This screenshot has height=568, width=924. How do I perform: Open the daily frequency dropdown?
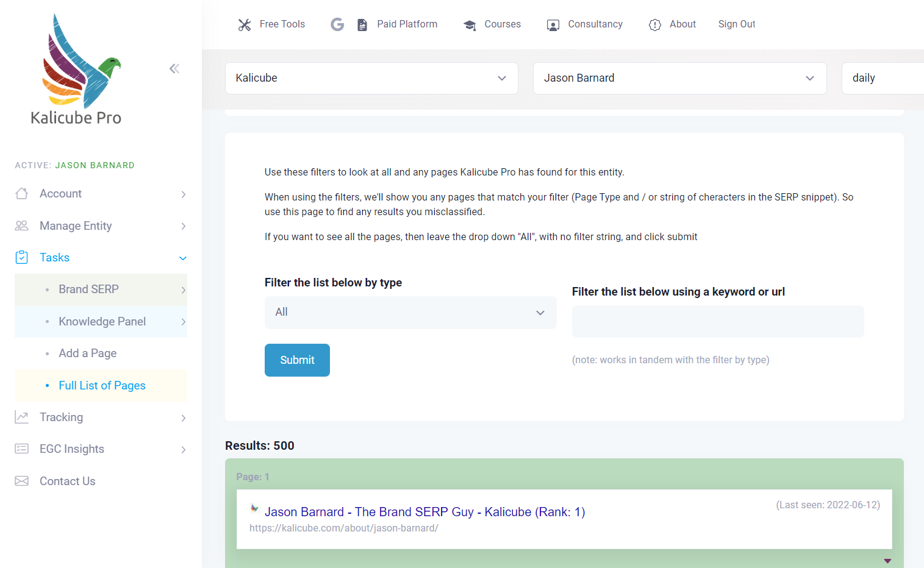click(x=883, y=78)
